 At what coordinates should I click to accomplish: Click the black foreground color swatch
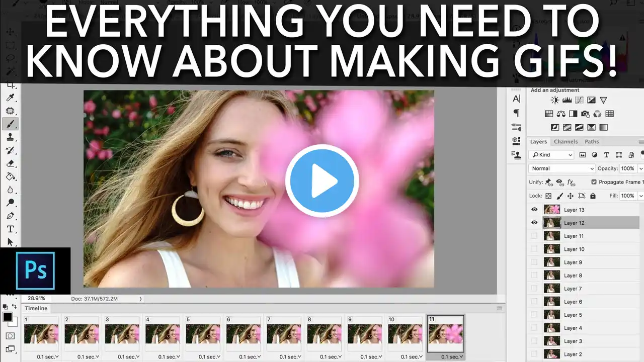(x=8, y=317)
